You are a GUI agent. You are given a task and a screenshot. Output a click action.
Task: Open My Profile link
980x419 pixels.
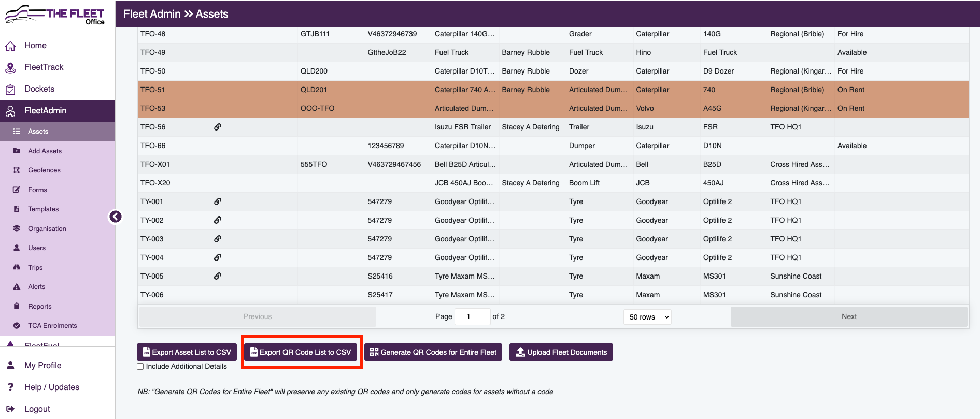(x=43, y=366)
